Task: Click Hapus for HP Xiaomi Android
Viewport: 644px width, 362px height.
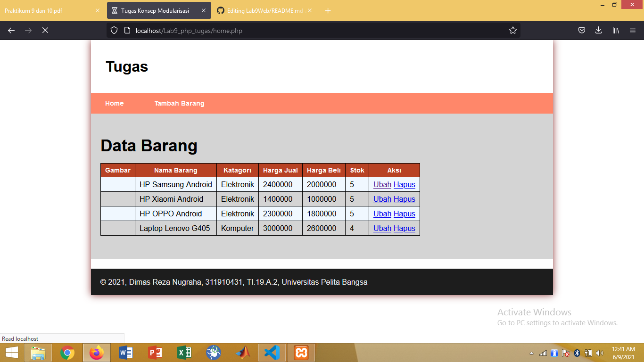Action: (x=405, y=199)
